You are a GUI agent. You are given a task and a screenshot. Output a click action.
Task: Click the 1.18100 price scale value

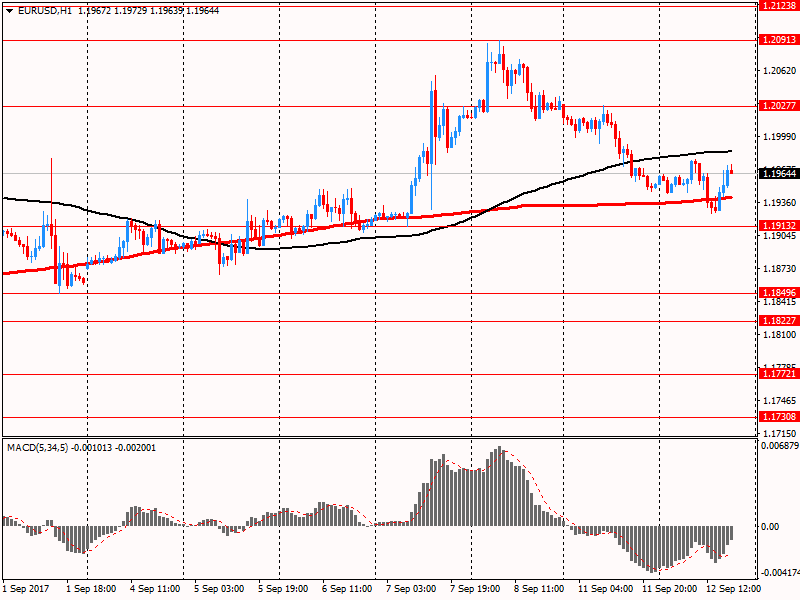tap(779, 335)
